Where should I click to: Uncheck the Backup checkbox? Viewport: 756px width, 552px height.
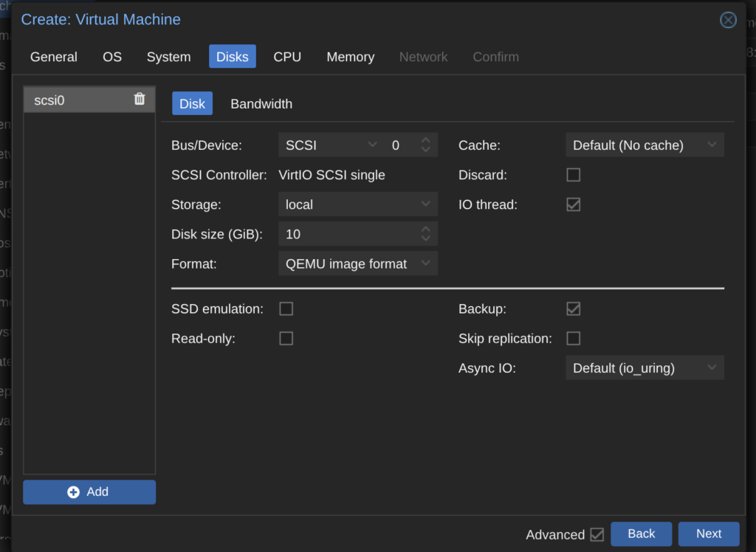click(573, 308)
